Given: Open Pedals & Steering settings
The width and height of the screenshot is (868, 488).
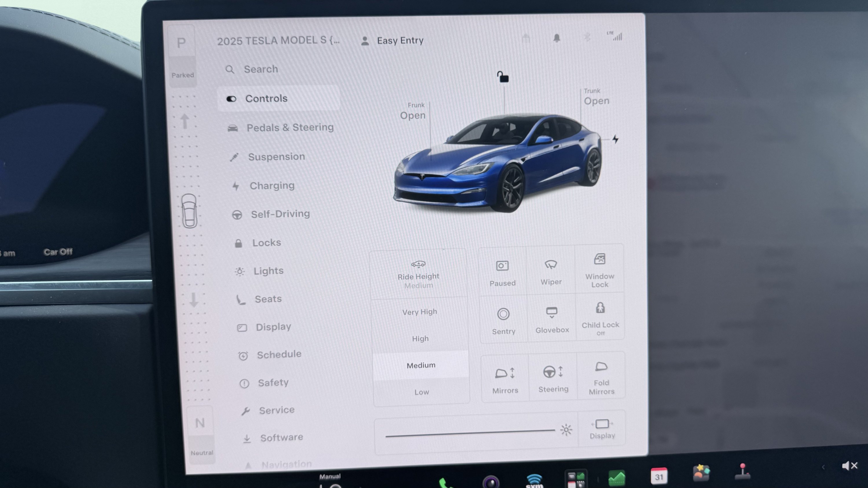Looking at the screenshot, I should click(280, 128).
